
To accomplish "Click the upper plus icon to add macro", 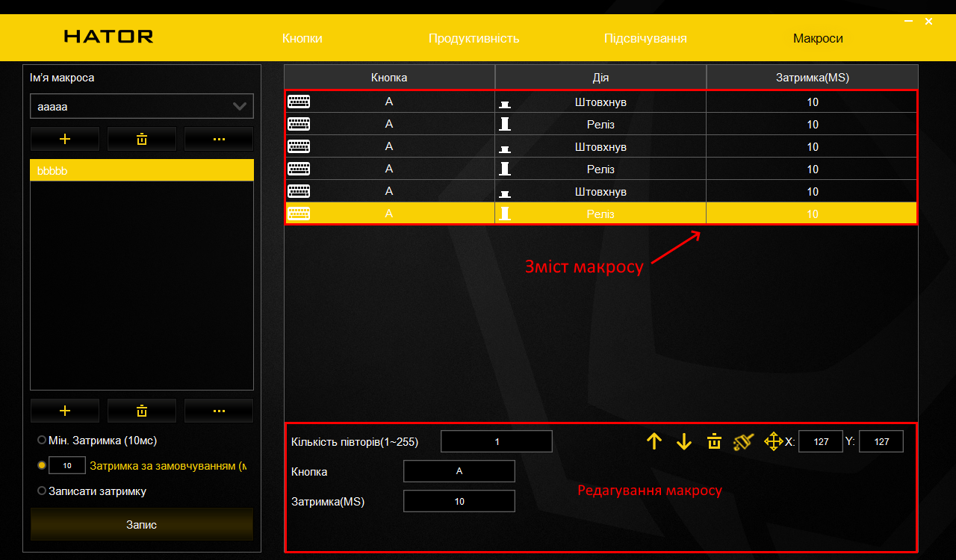I will tap(65, 139).
